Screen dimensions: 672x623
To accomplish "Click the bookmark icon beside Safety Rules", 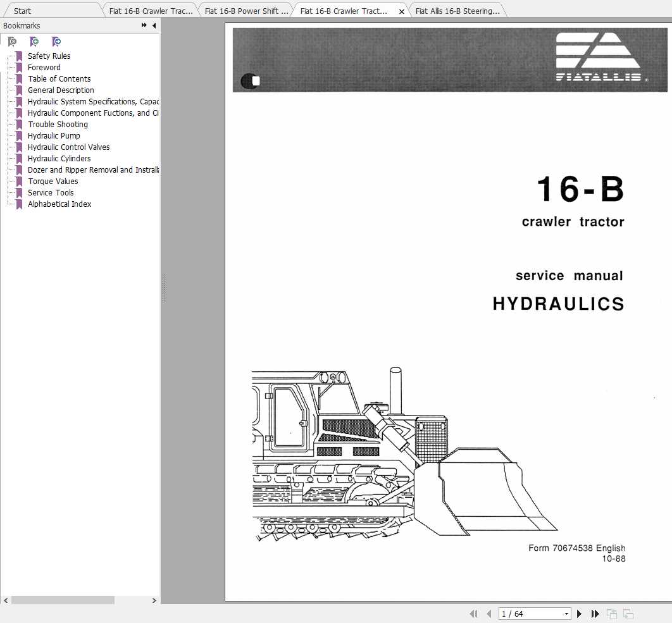I will point(19,56).
